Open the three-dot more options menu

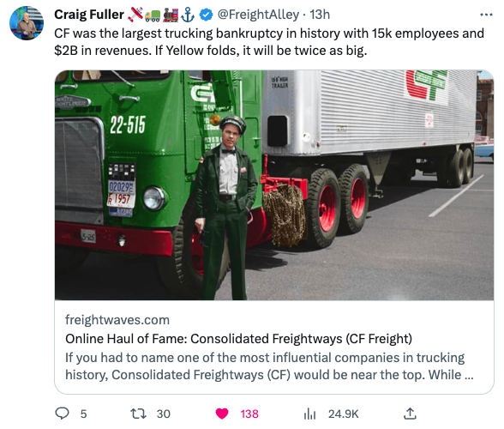tap(486, 15)
